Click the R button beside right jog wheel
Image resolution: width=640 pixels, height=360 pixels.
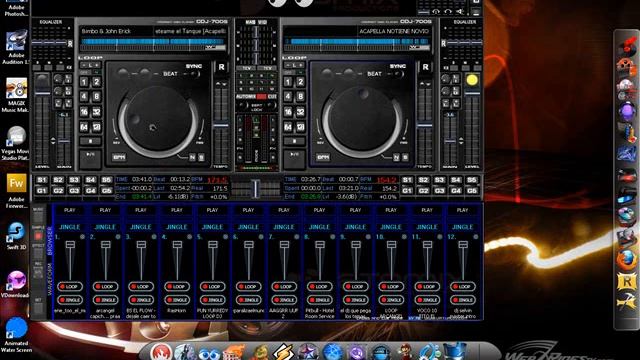point(425,67)
